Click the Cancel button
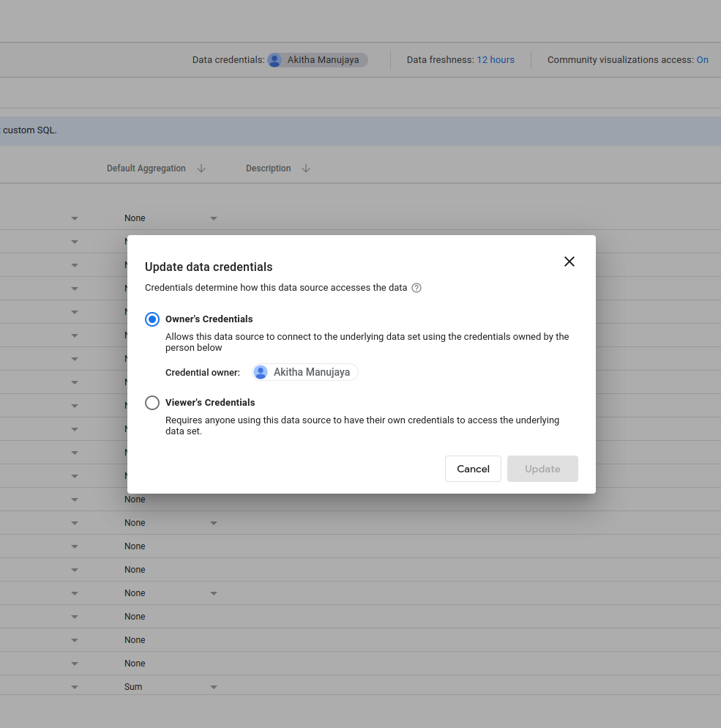 [x=473, y=469]
